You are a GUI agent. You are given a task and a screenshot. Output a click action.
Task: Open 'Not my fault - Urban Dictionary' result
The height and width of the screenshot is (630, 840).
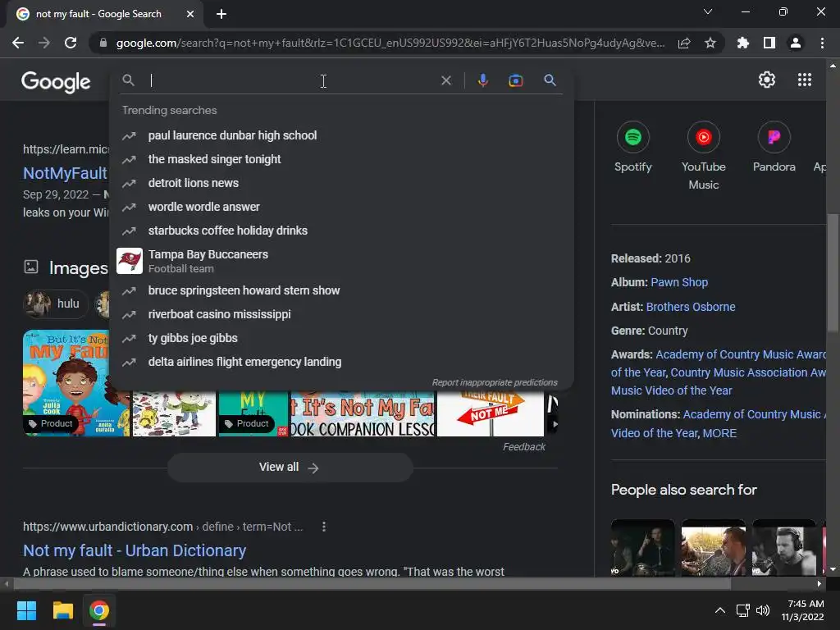(135, 550)
